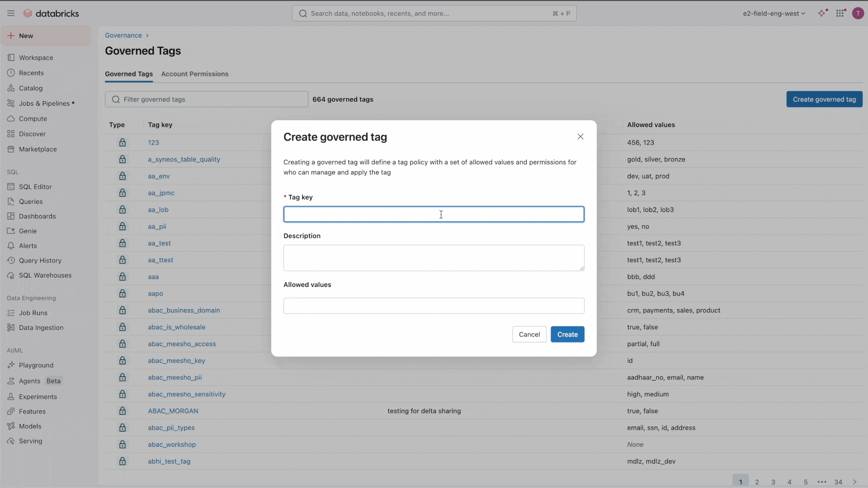Image resolution: width=868 pixels, height=488 pixels.
Task: Focus the Description text area
Action: [434, 258]
